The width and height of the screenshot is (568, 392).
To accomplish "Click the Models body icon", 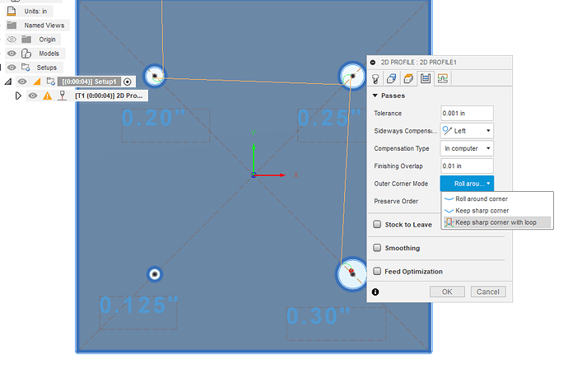I will point(26,54).
